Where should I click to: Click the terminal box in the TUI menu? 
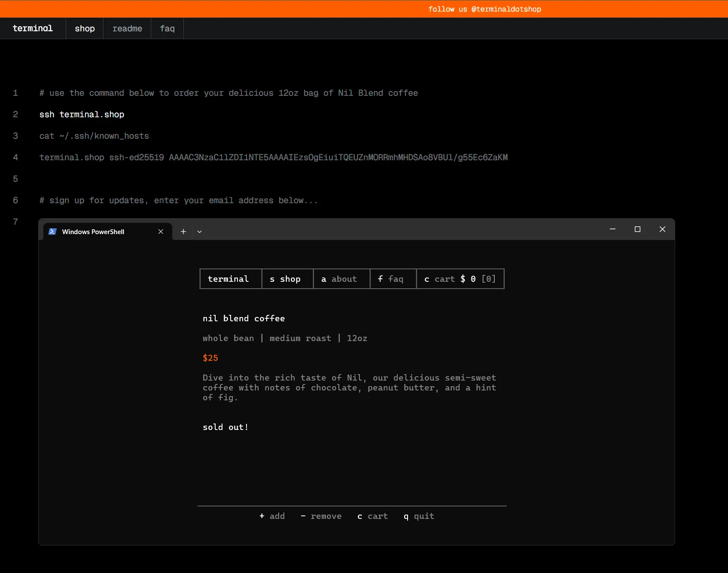tap(231, 279)
